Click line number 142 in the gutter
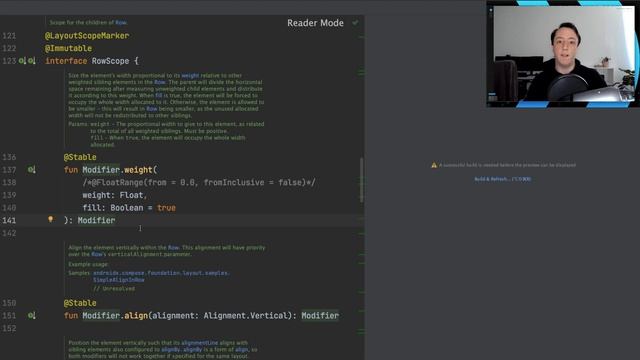The image size is (640, 360). pyautogui.click(x=9, y=233)
